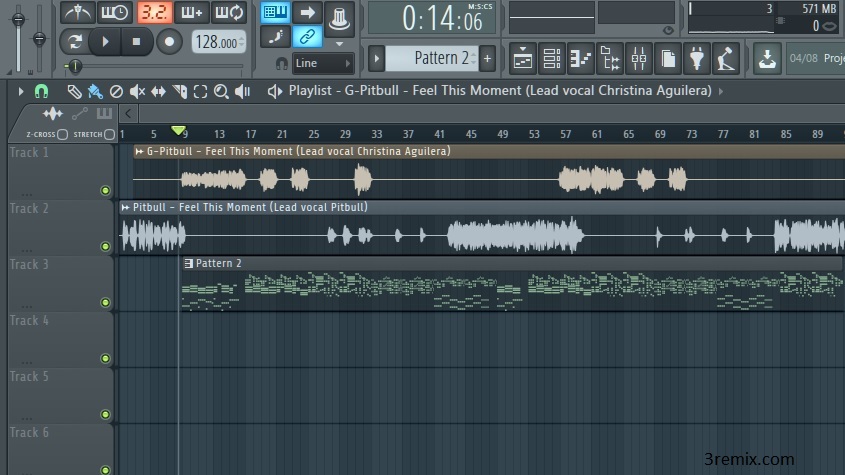Mute Track 2 with green LED
Image resolution: width=845 pixels, height=475 pixels.
[105, 246]
